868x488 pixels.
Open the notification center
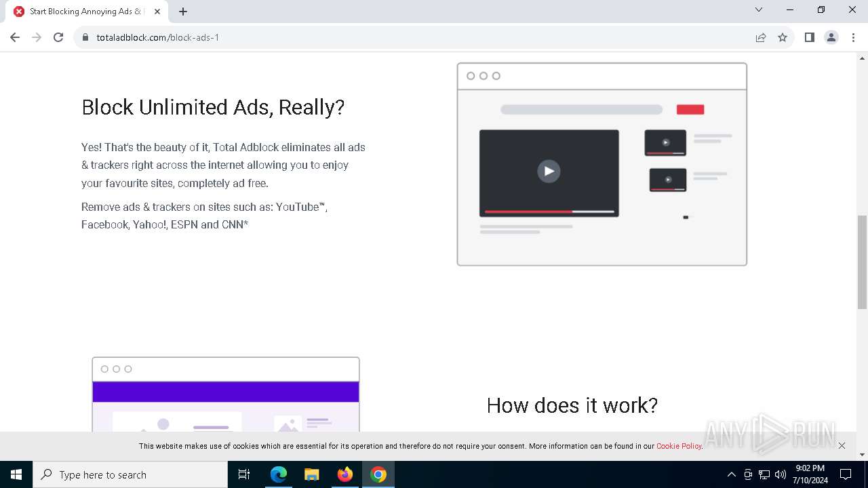tap(846, 474)
